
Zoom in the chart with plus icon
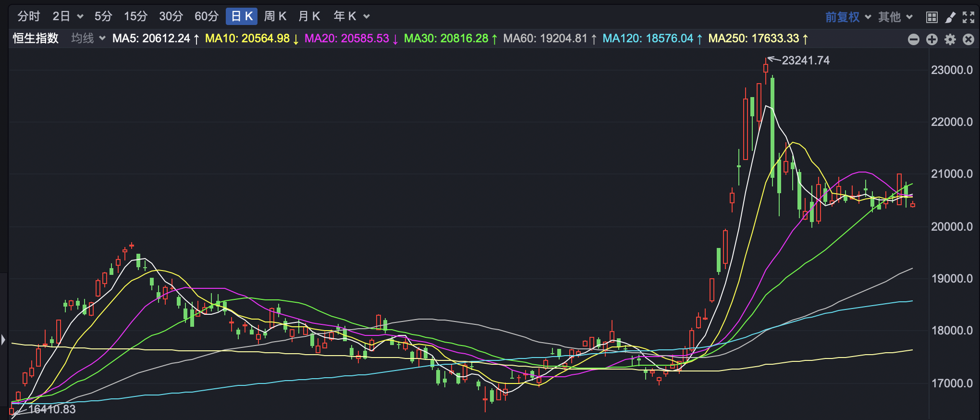point(932,39)
